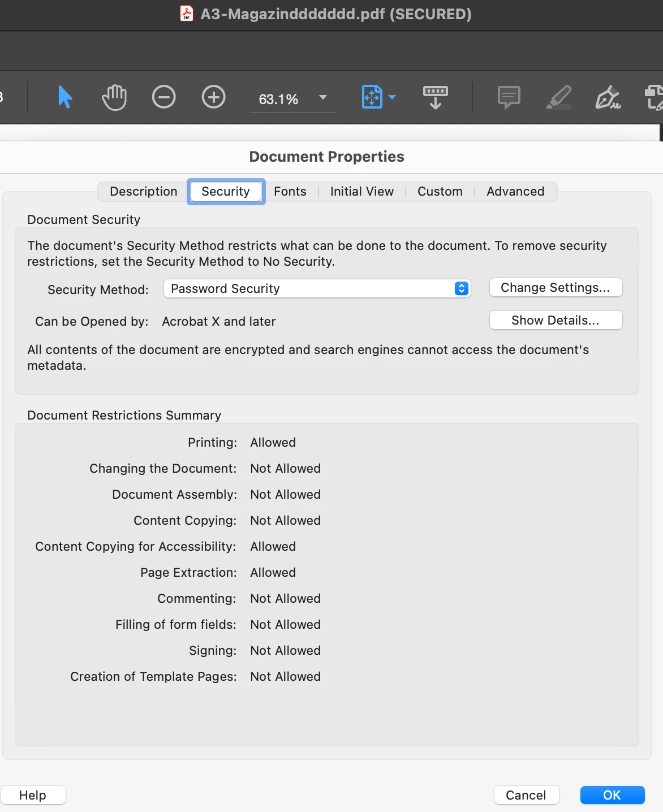
Task: Zoom out with the minus icon
Action: pos(163,97)
